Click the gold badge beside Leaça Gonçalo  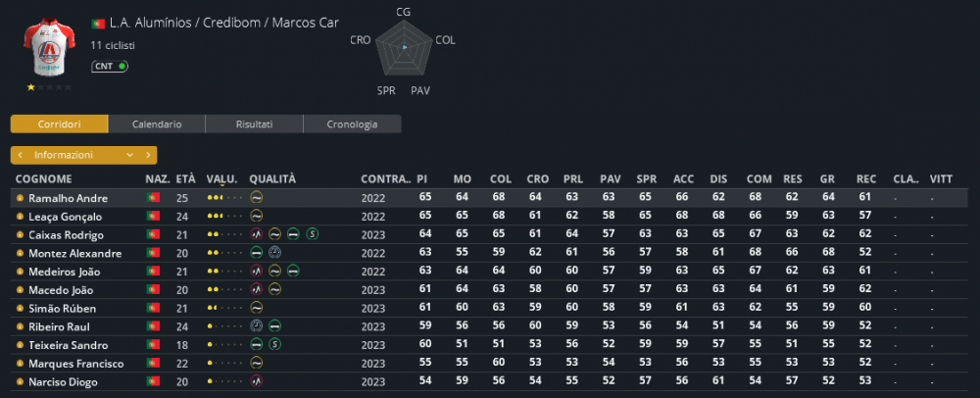point(20,217)
